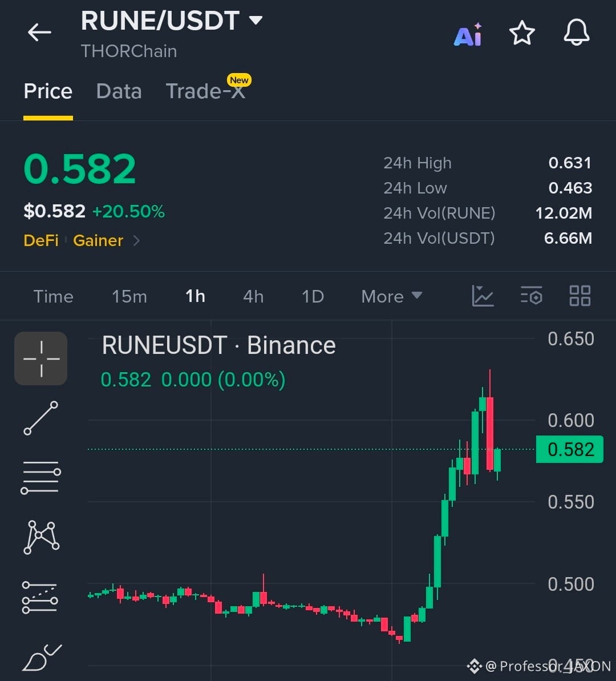Screen dimensions: 616x681
Task: Open chart settings list-gear icon
Action: coord(532,296)
